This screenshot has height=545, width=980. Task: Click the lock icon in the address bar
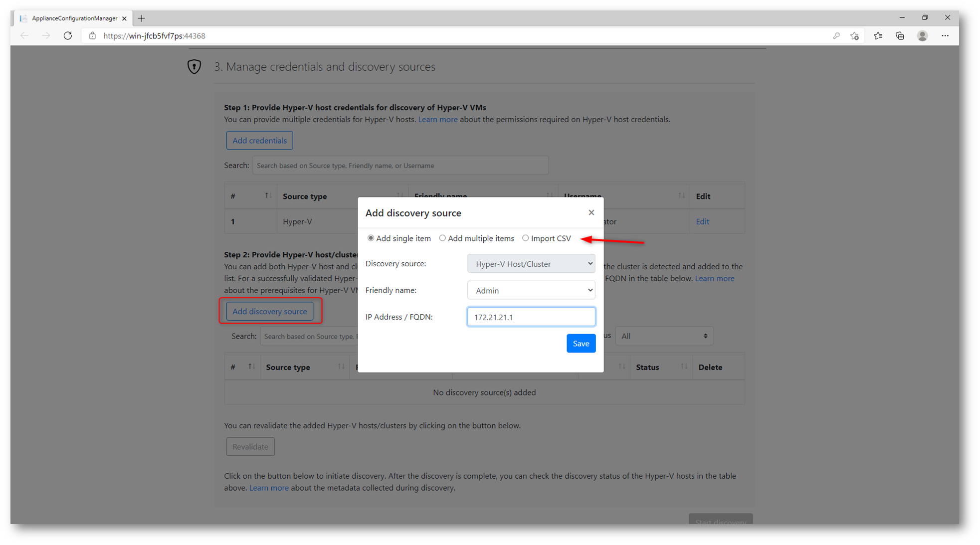click(92, 36)
